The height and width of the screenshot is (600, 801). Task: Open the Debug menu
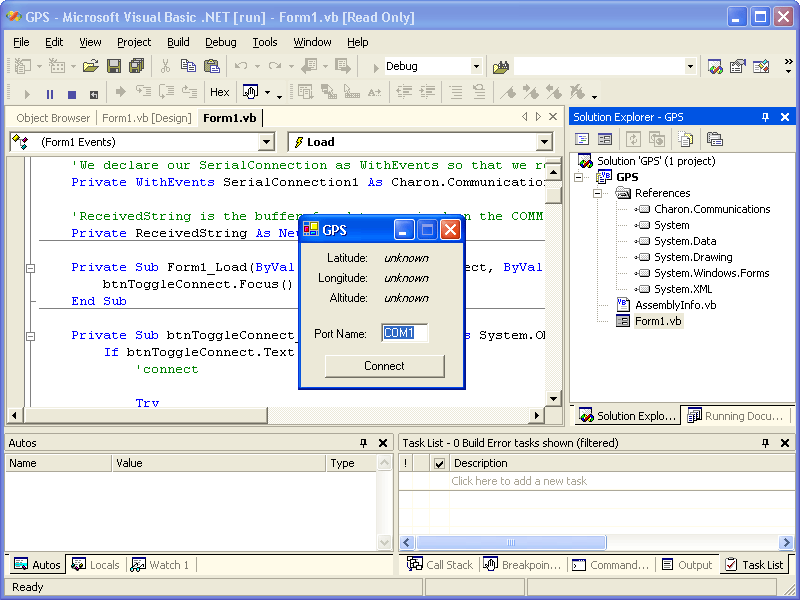(x=221, y=42)
